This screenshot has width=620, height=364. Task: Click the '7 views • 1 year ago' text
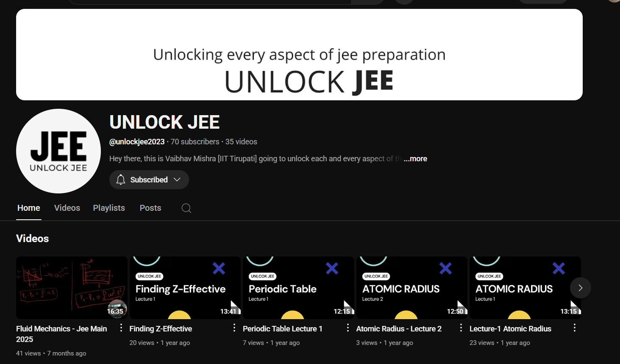point(271,343)
